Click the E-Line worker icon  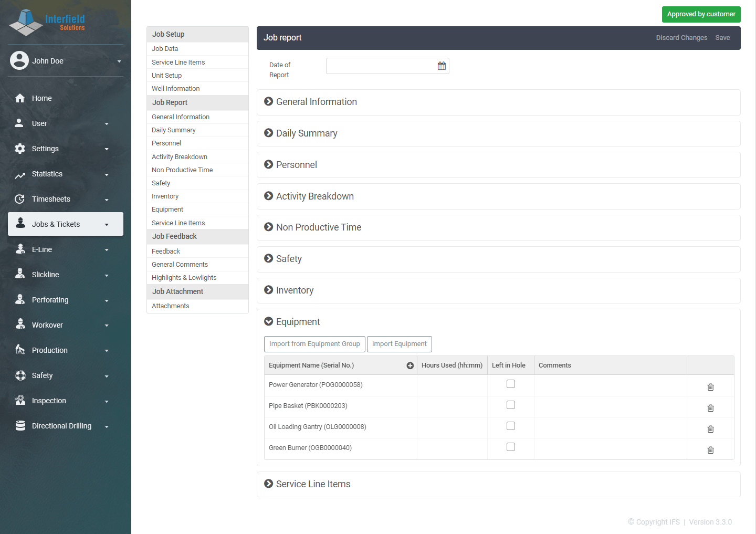coord(20,249)
